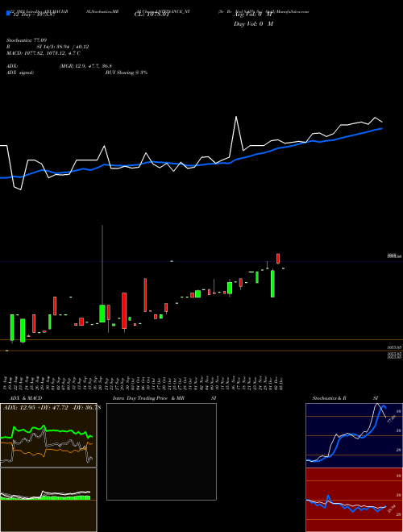The height and width of the screenshot is (532, 403).
Task: Click the 'BUY Slowing @ 5%' signal text
Action: pos(127,73)
